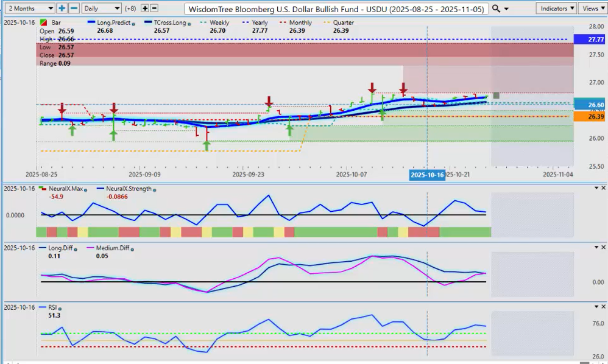Close the NeuralX indicator panel
Image resolution: width=608 pixels, height=364 pixels.
point(603,188)
